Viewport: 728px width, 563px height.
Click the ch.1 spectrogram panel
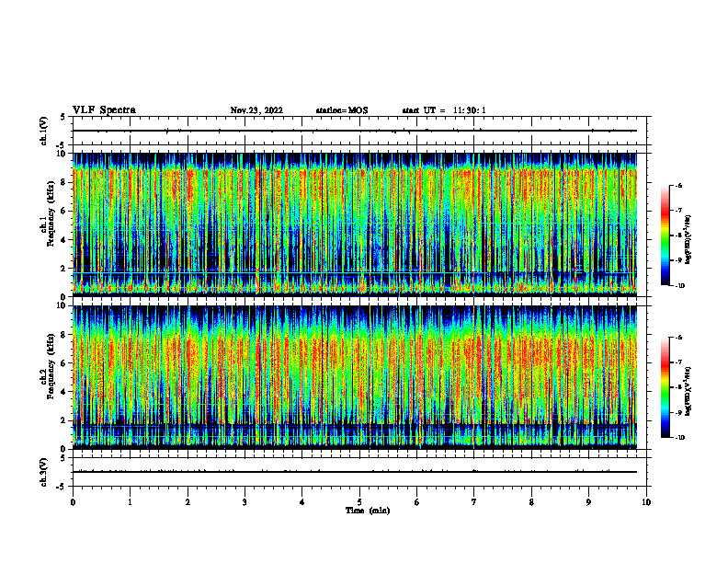[x=355, y=224]
